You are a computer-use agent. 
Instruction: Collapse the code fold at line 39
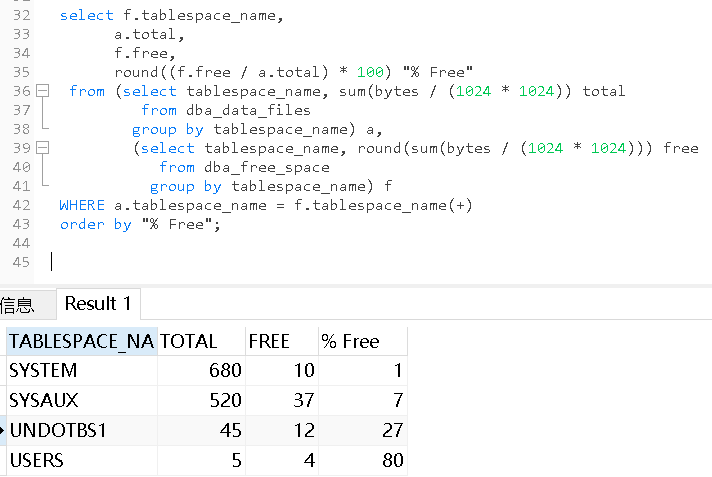coord(42,148)
